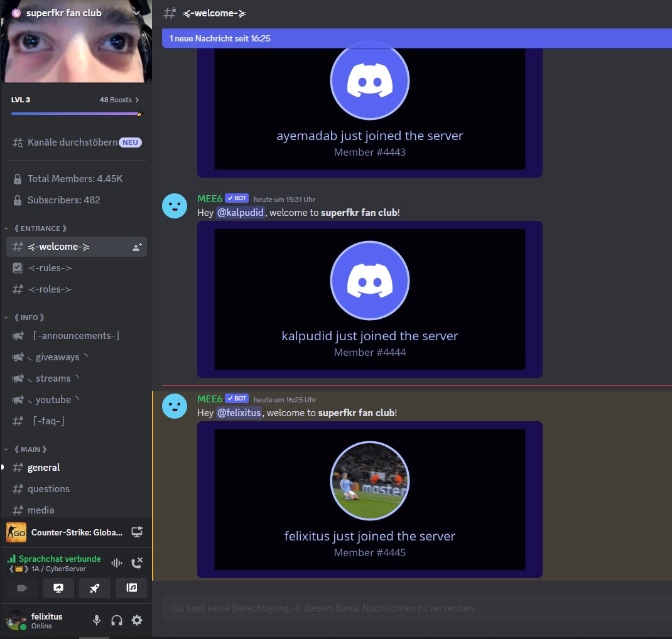Screen dimensions: 672x639
Task: Click the BOT badge on the 16:25 message
Action: pos(237,399)
